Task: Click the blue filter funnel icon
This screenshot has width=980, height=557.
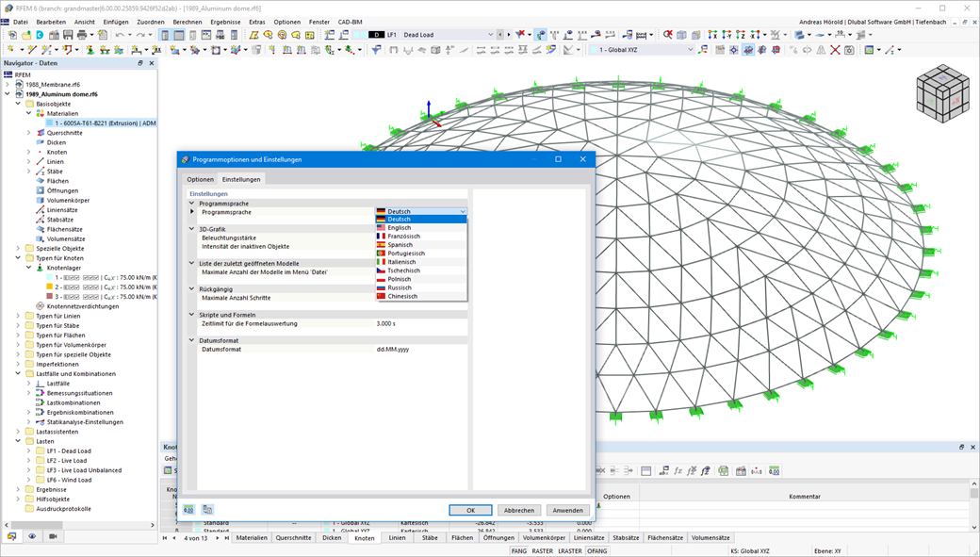Action: pyautogui.click(x=376, y=49)
